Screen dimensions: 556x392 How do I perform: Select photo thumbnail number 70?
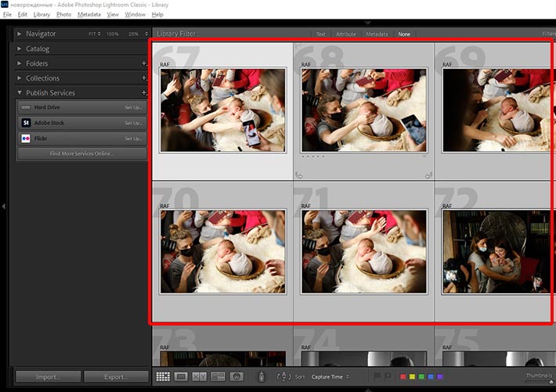(222, 252)
